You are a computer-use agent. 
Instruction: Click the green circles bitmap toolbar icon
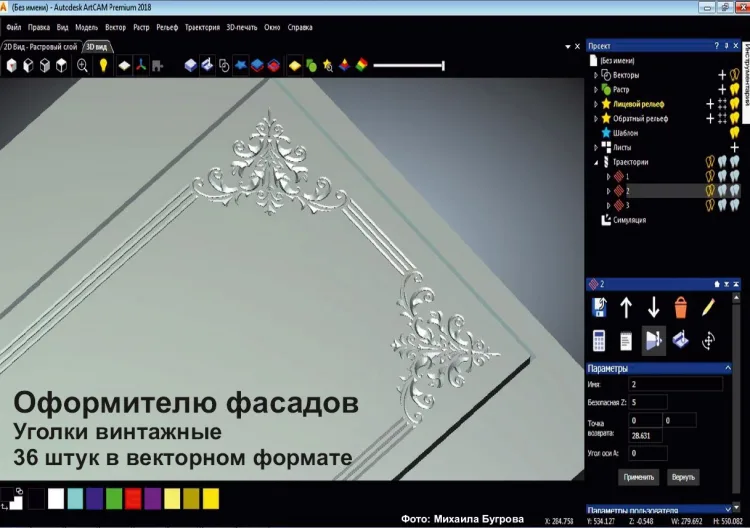point(311,66)
